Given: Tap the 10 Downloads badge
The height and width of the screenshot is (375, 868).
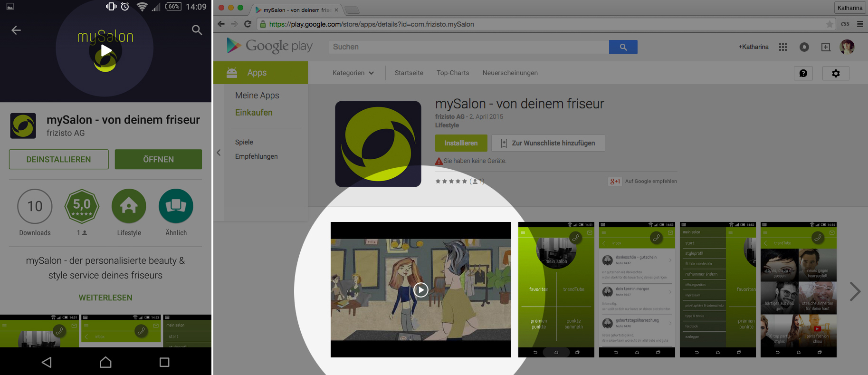Looking at the screenshot, I should [35, 206].
